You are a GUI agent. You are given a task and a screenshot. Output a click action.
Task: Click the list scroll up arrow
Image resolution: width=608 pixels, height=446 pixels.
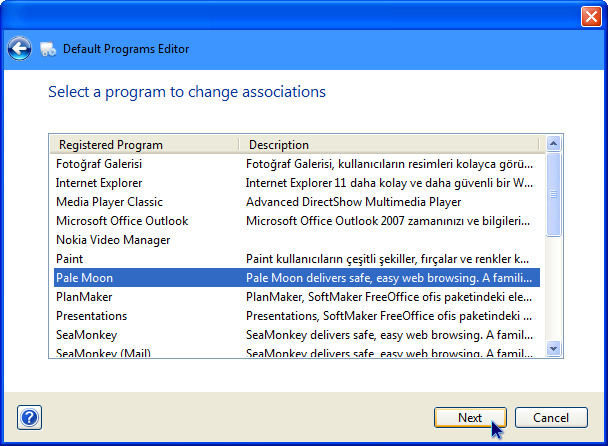(x=553, y=144)
